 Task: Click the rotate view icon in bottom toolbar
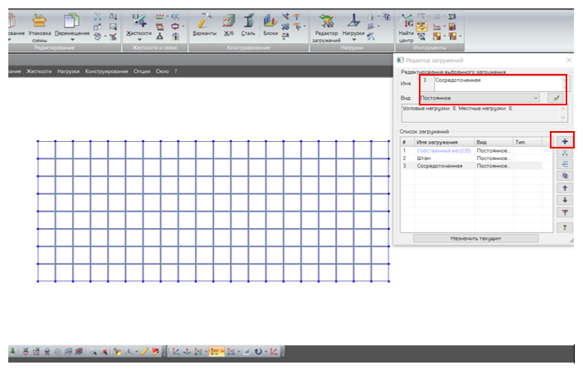[258, 352]
